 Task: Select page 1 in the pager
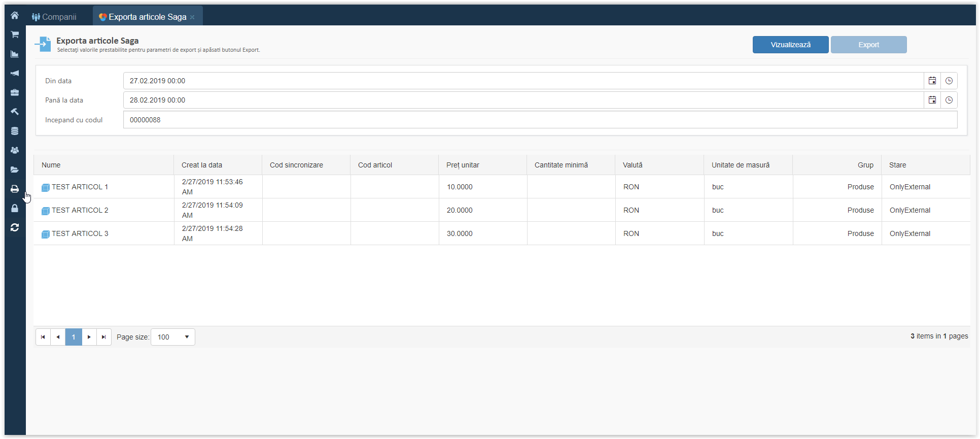click(x=74, y=337)
